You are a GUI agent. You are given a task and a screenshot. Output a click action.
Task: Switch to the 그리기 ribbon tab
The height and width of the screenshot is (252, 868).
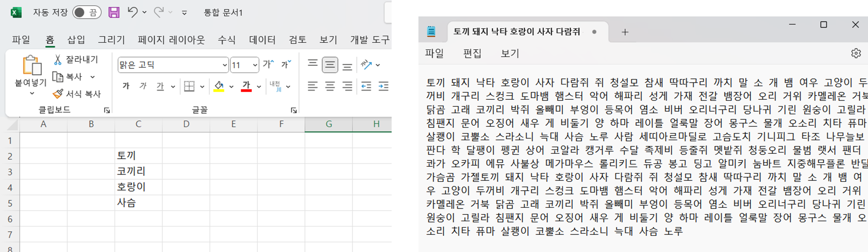tap(111, 40)
